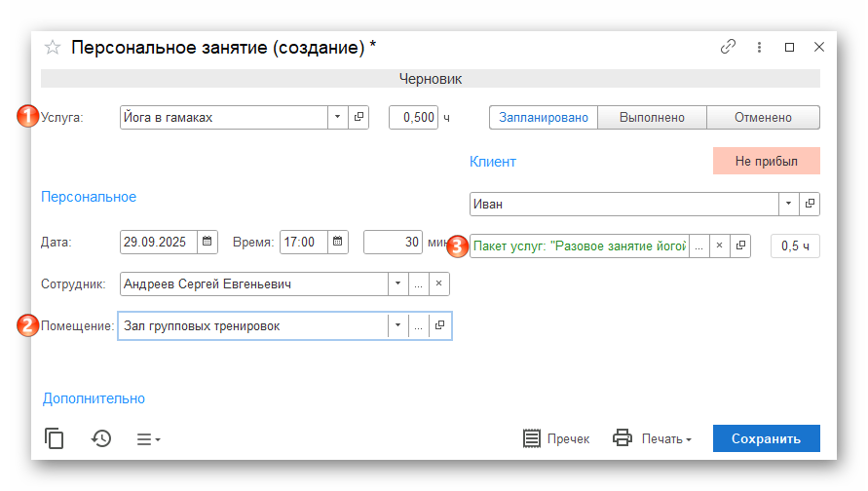
Task: Open the list menu with three lines
Action: pos(148,439)
